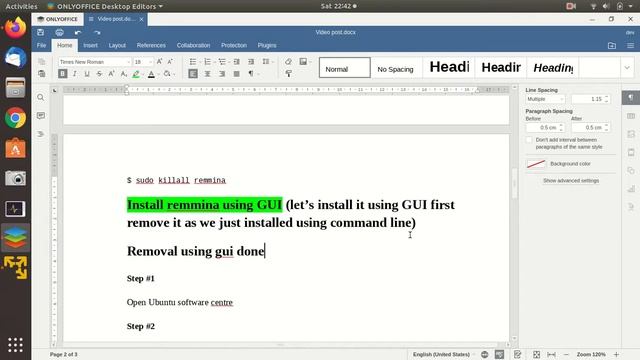Align text left
Viewport: 640px width, 360px height.
coord(193,74)
